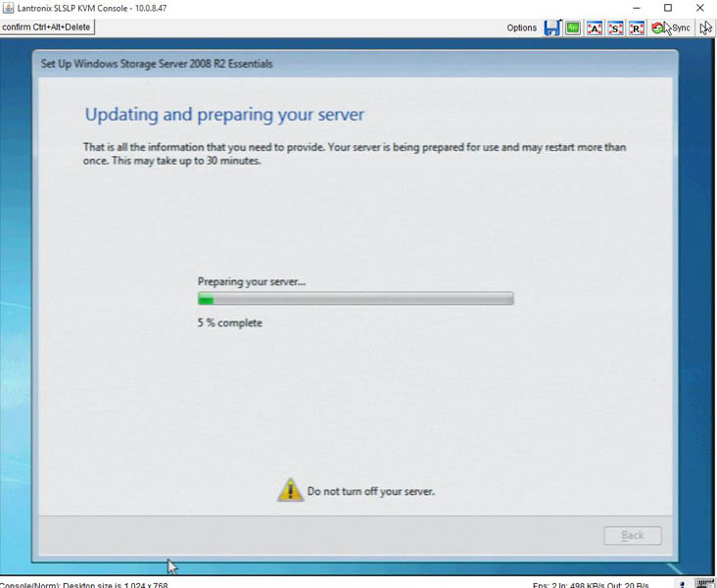Click the blue floppy disk drive icon
The width and height of the screenshot is (717, 588).
pyautogui.click(x=552, y=27)
